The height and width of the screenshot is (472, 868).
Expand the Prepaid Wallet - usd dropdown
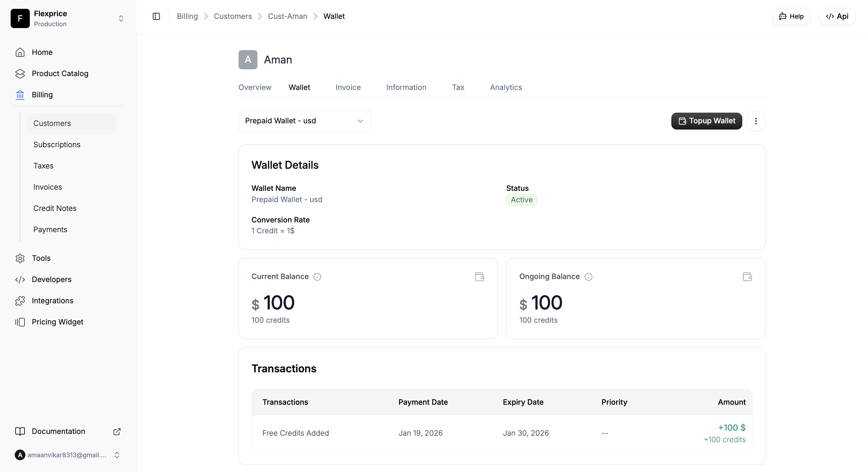pos(305,121)
